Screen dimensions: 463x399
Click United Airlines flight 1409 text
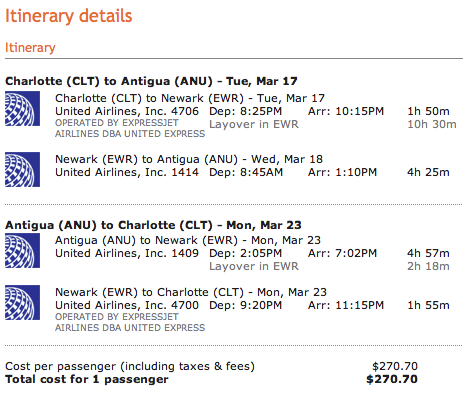tap(127, 253)
